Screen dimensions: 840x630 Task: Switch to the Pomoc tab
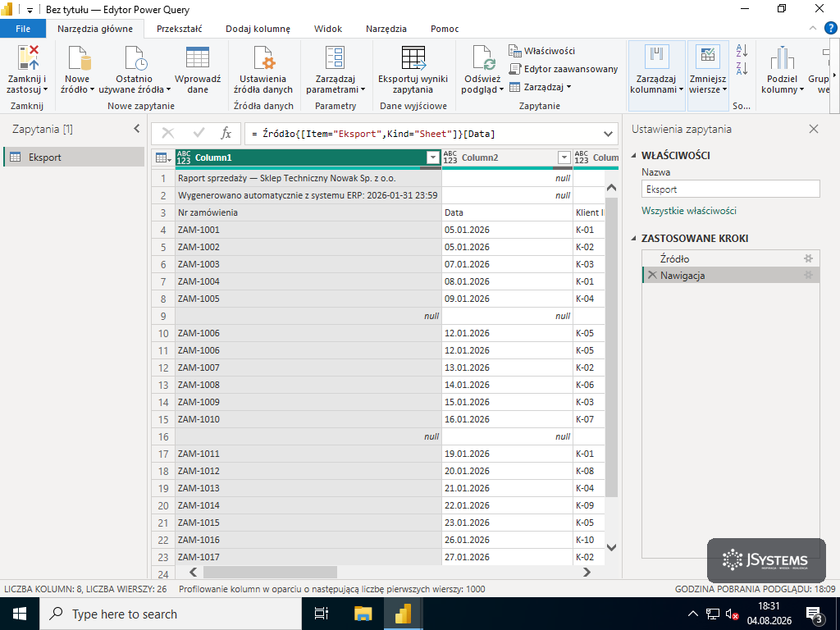point(445,29)
